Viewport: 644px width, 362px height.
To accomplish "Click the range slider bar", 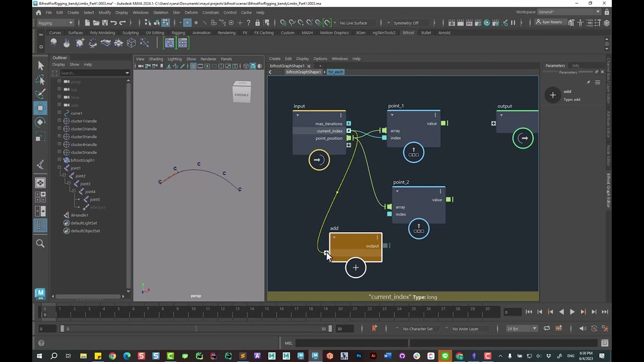I will (196, 329).
